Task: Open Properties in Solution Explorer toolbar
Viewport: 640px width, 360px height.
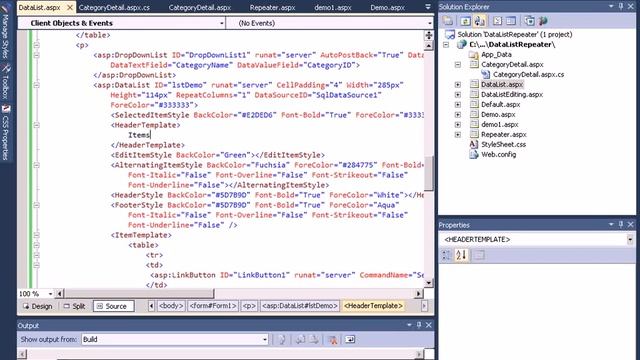Action: (448, 21)
